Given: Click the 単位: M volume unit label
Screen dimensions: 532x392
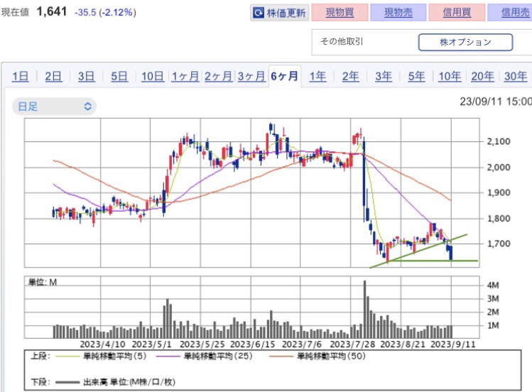Looking at the screenshot, I should pyautogui.click(x=43, y=282).
